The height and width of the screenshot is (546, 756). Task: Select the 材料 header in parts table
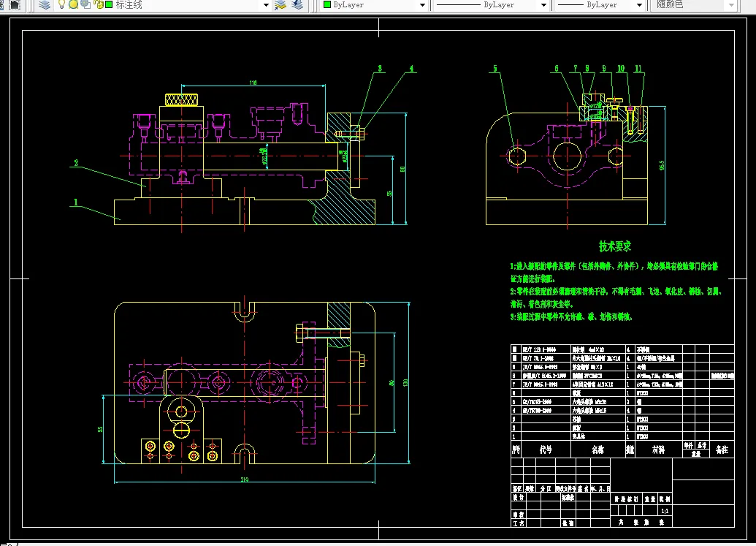[x=659, y=450]
